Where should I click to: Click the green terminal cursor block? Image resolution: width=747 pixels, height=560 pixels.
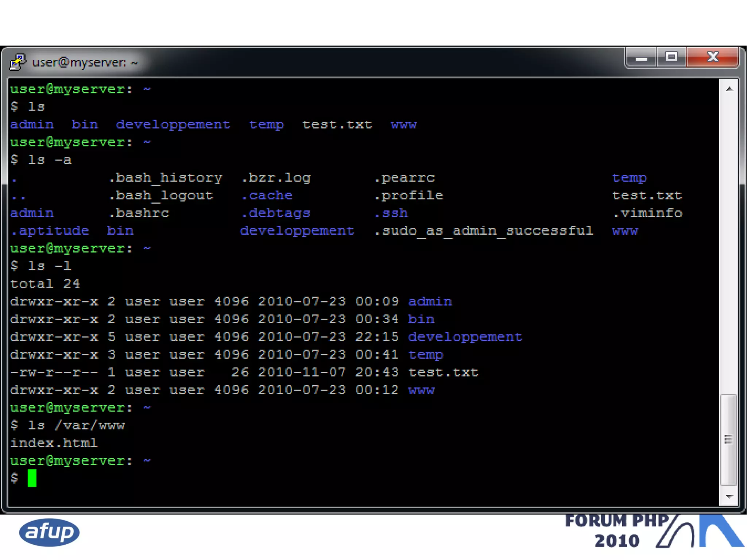pyautogui.click(x=32, y=478)
